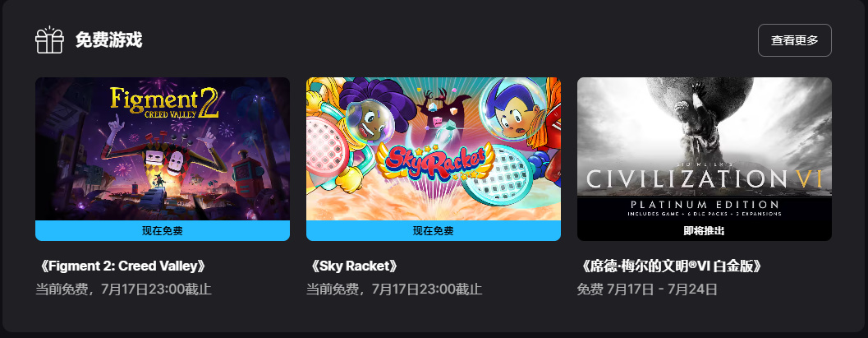Open the 查看更多 button
Image resolution: width=868 pixels, height=338 pixels.
tap(794, 40)
